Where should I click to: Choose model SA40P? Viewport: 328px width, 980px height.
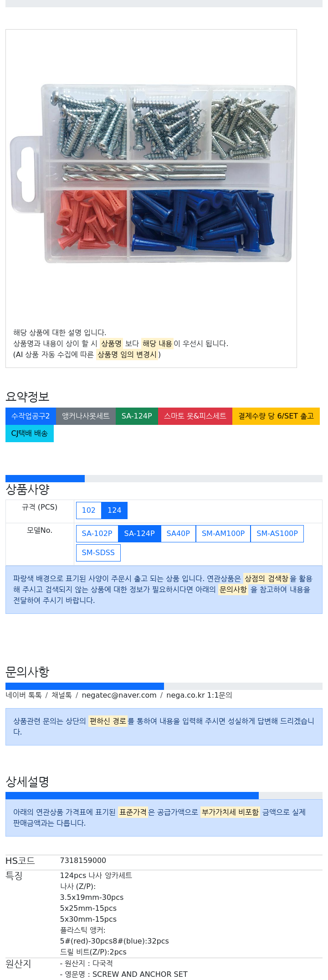tap(178, 533)
